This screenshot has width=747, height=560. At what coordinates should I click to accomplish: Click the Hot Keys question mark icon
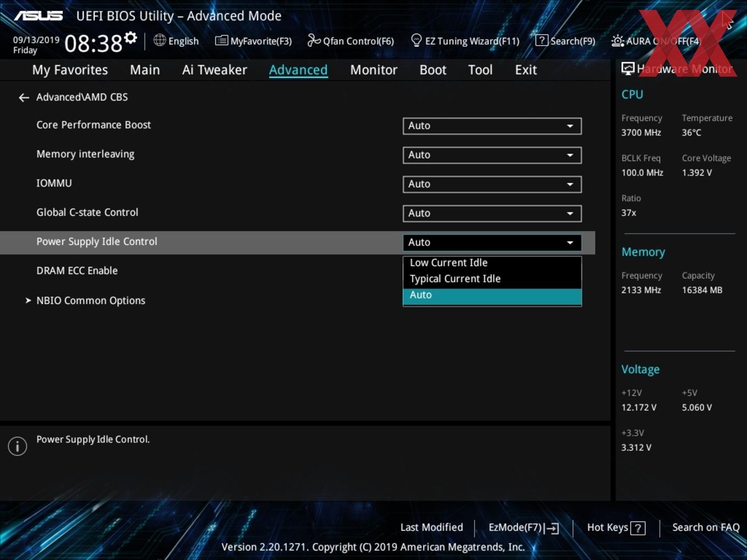click(x=638, y=528)
